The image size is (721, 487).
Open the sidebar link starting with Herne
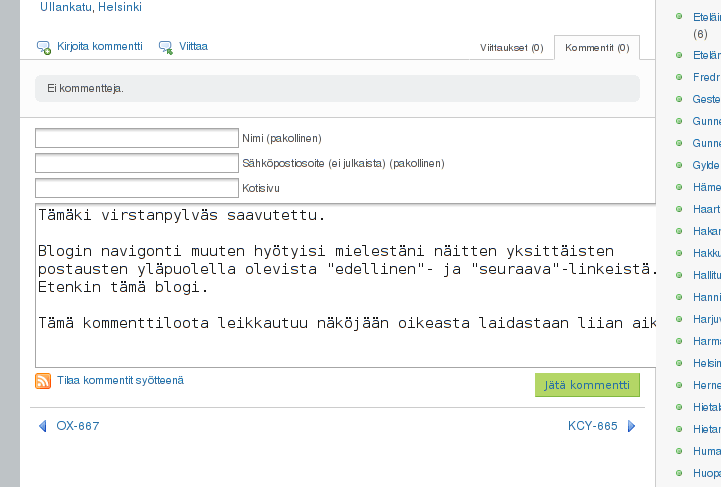click(x=707, y=385)
